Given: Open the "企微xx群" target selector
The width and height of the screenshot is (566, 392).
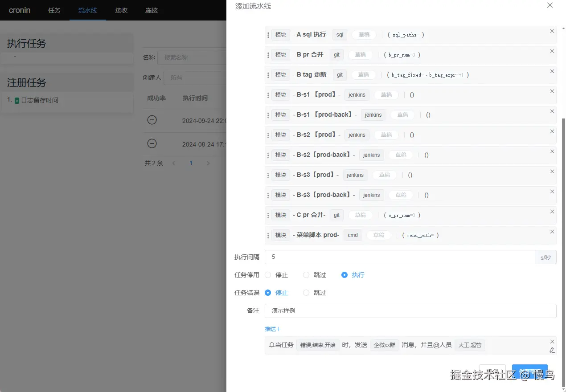Looking at the screenshot, I should tap(384, 344).
